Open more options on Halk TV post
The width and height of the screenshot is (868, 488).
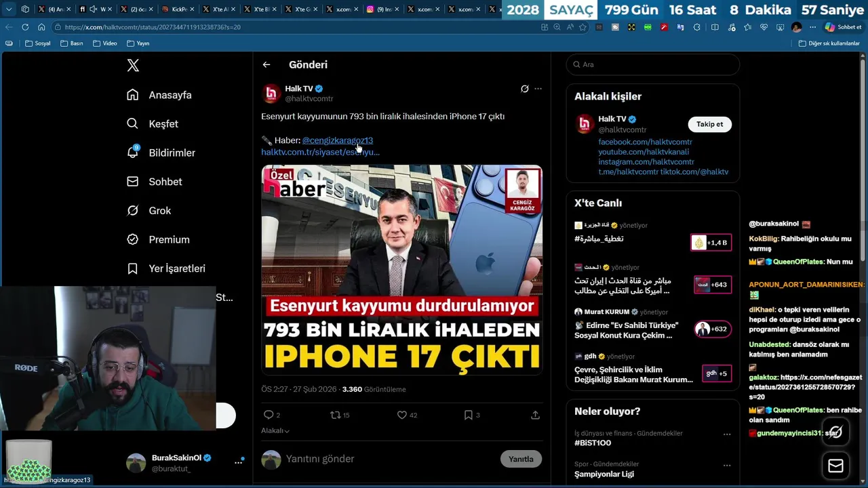click(538, 89)
